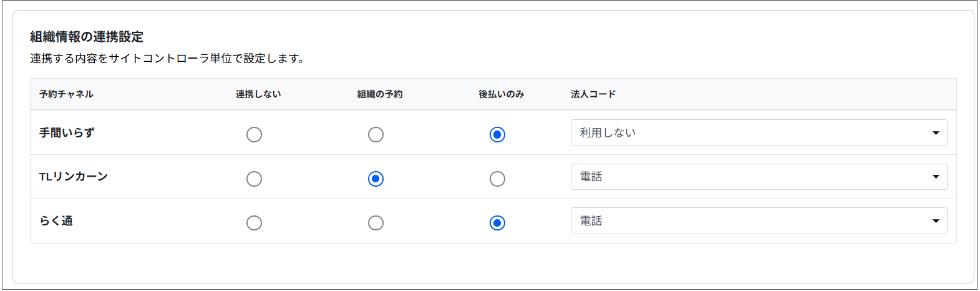
Task: Select 連携しない for 手間いらず
Action: click(254, 134)
